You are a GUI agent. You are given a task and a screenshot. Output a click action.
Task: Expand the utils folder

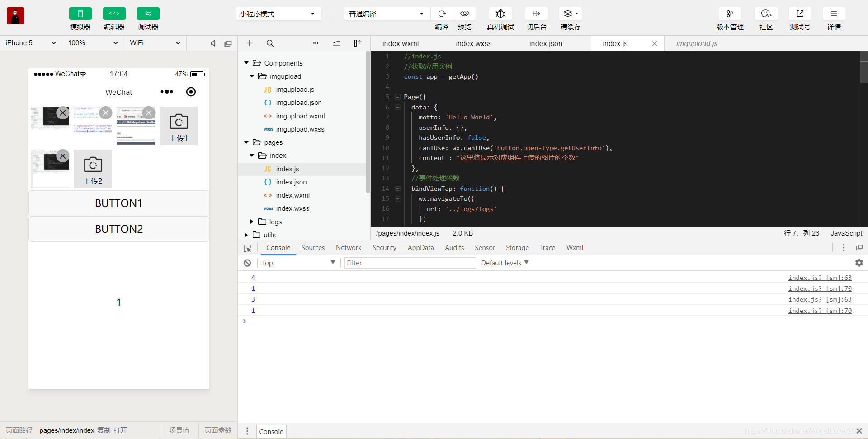[x=246, y=235]
